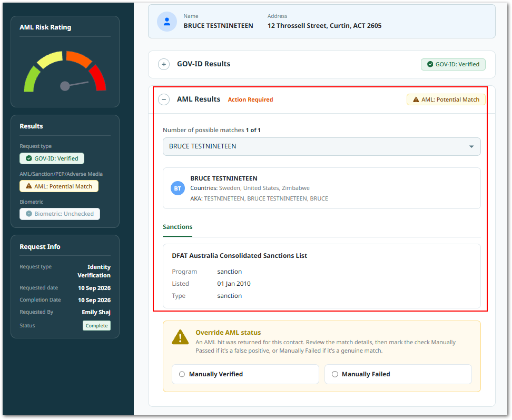
Task: Select the Manually Failed radio option
Action: click(334, 374)
